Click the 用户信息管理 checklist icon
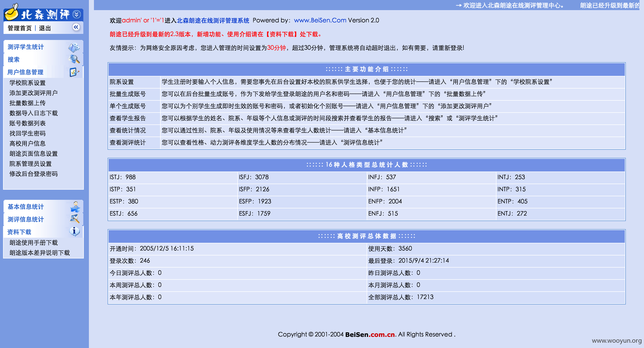The width and height of the screenshot is (644, 348). click(x=74, y=72)
